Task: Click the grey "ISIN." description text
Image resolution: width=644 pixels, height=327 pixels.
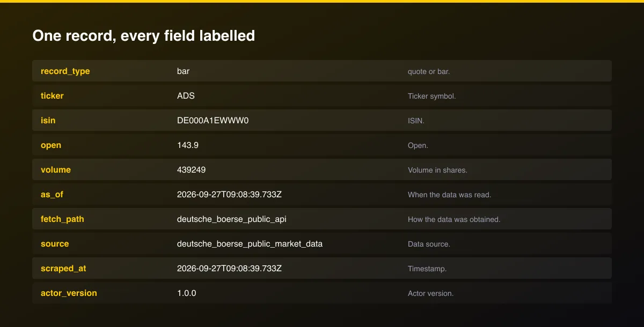Action: tap(416, 121)
